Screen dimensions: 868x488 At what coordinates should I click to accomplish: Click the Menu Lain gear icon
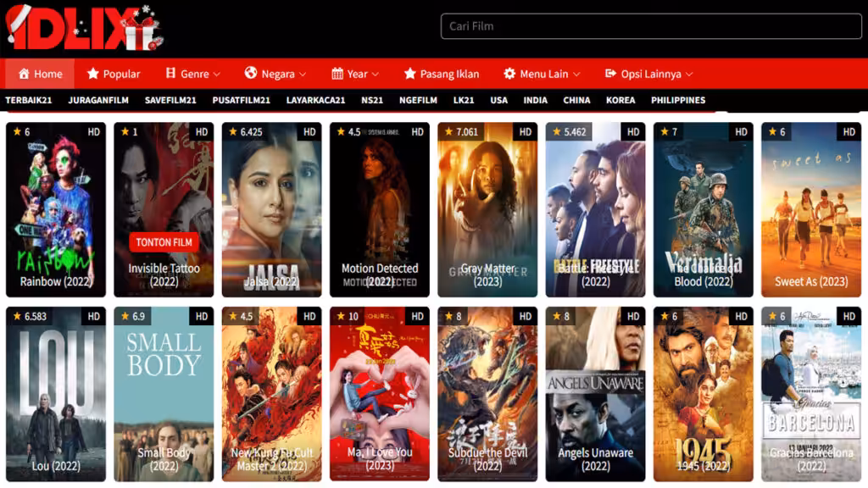point(509,74)
